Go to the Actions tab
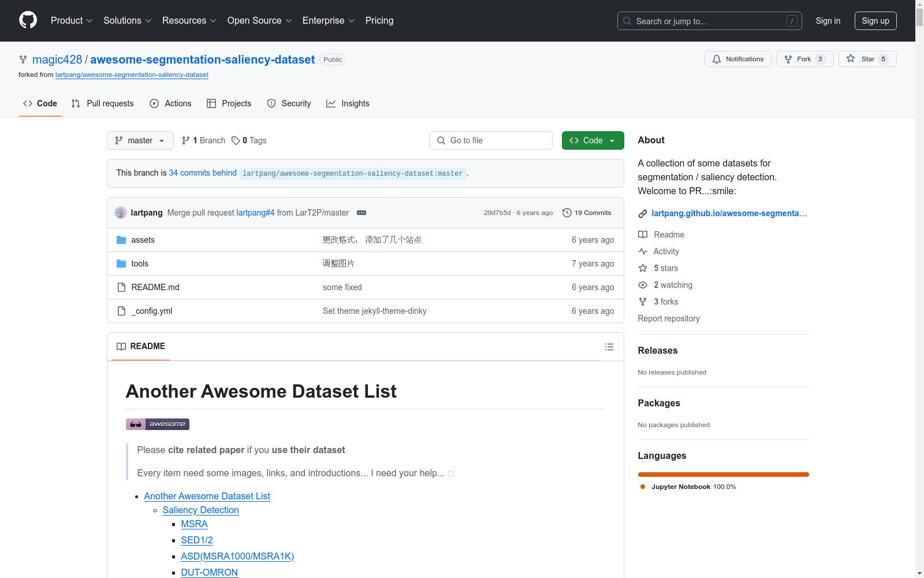Screen dimensions: 924x578 pos(170,103)
